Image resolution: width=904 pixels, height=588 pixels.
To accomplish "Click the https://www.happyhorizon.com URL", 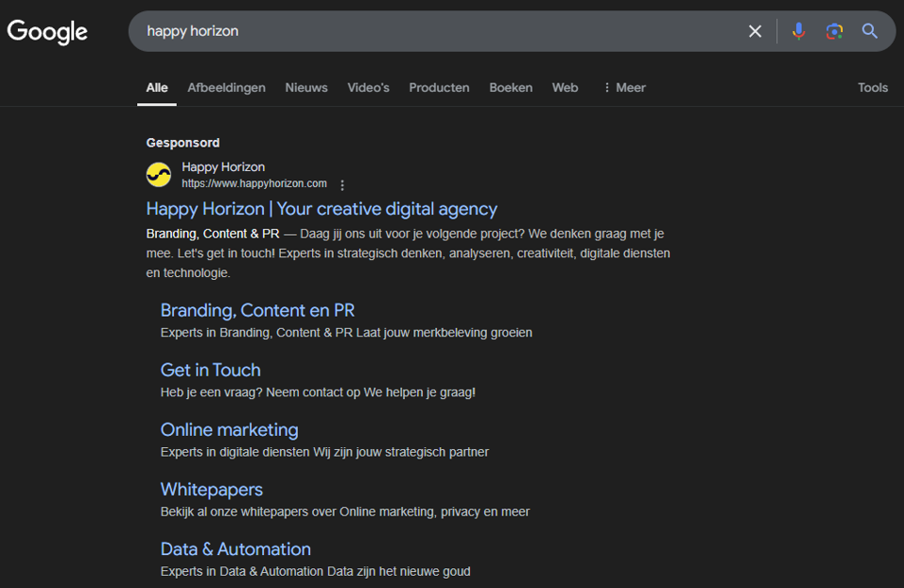I will coord(255,183).
